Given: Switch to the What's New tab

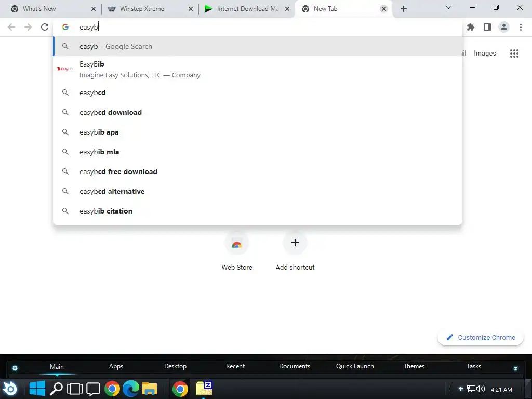Looking at the screenshot, I should [x=51, y=9].
